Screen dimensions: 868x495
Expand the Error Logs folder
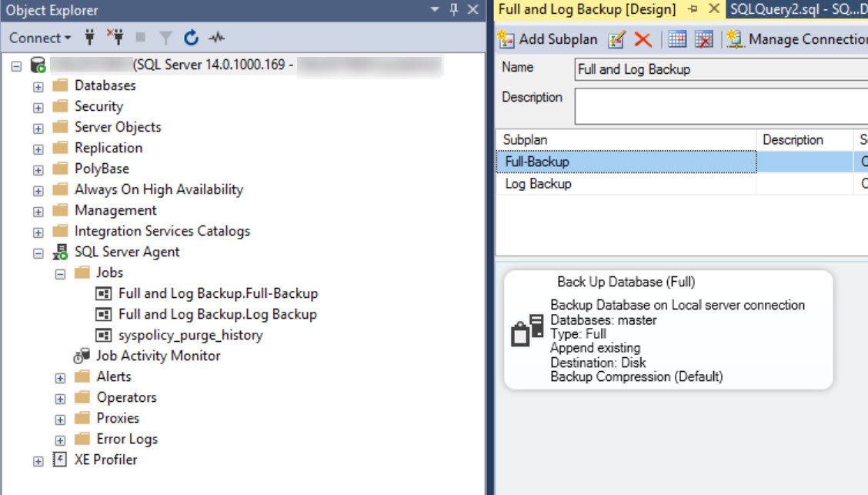pyautogui.click(x=60, y=440)
